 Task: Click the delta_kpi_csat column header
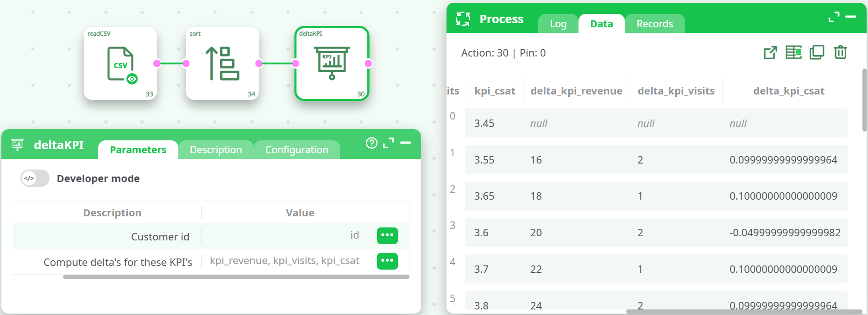789,91
